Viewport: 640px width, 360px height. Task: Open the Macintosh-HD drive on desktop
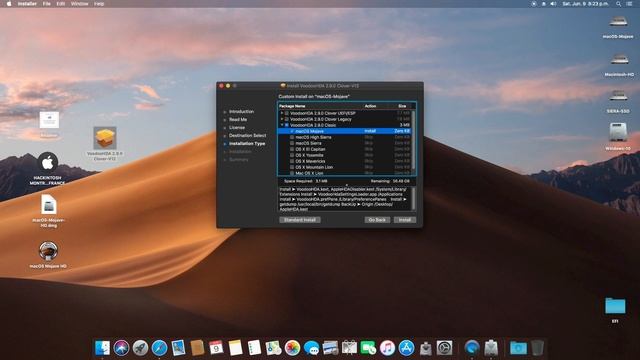[619, 60]
